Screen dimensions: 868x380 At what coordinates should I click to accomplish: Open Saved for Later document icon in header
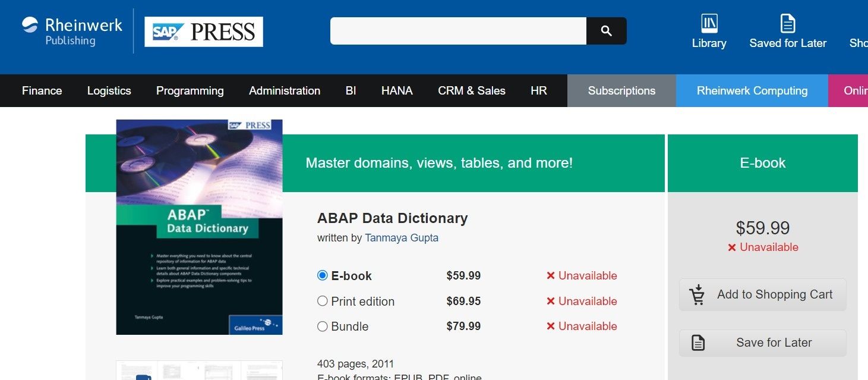[x=788, y=24]
